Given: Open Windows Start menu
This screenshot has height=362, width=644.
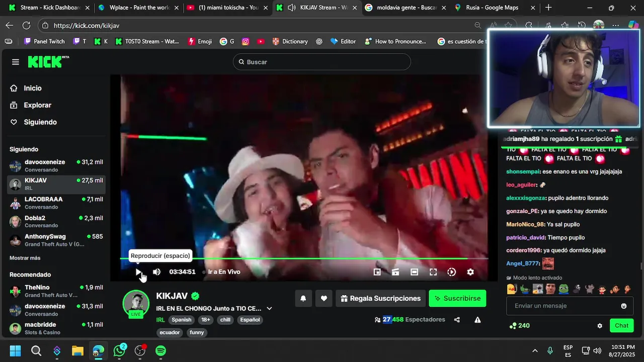Looking at the screenshot, I should click(x=15, y=350).
